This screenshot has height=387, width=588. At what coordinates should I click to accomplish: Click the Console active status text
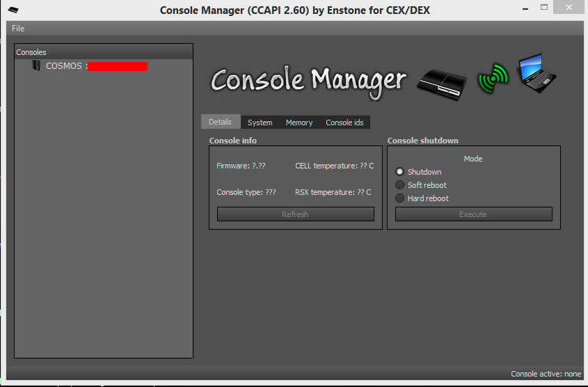coord(546,374)
